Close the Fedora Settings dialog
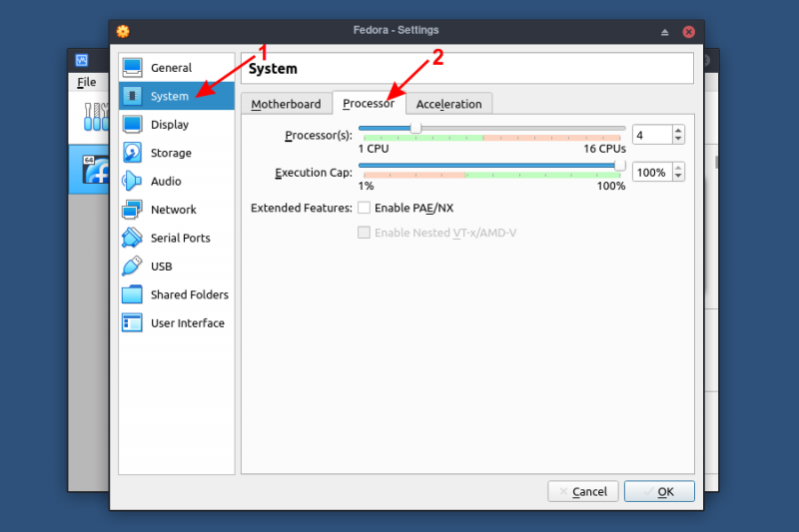The height and width of the screenshot is (532, 799). (689, 32)
